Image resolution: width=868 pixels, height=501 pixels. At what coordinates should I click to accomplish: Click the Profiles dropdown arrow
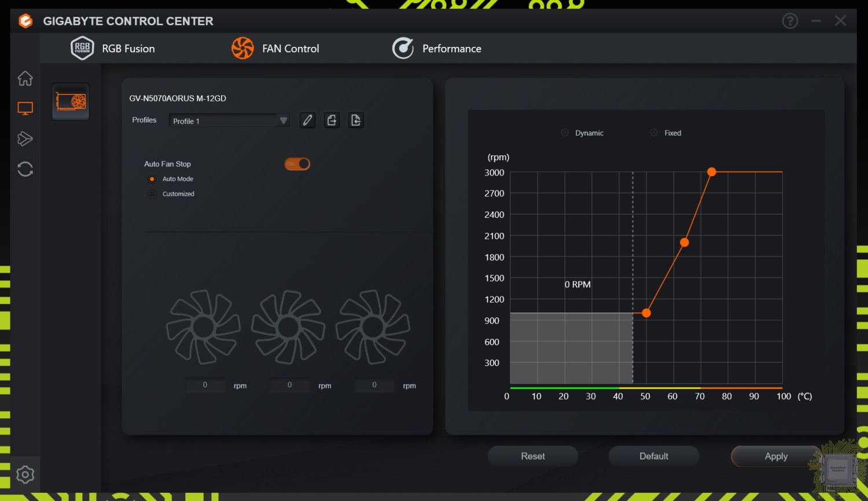283,120
